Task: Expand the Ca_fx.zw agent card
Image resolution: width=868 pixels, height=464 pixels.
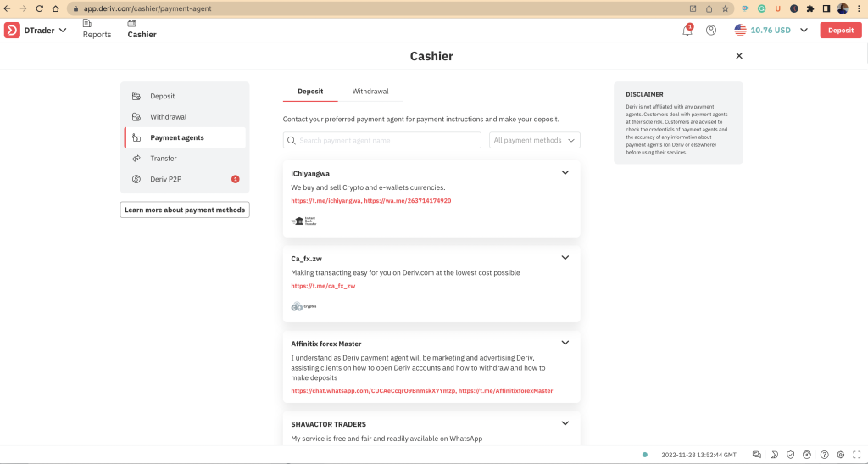Action: point(565,258)
